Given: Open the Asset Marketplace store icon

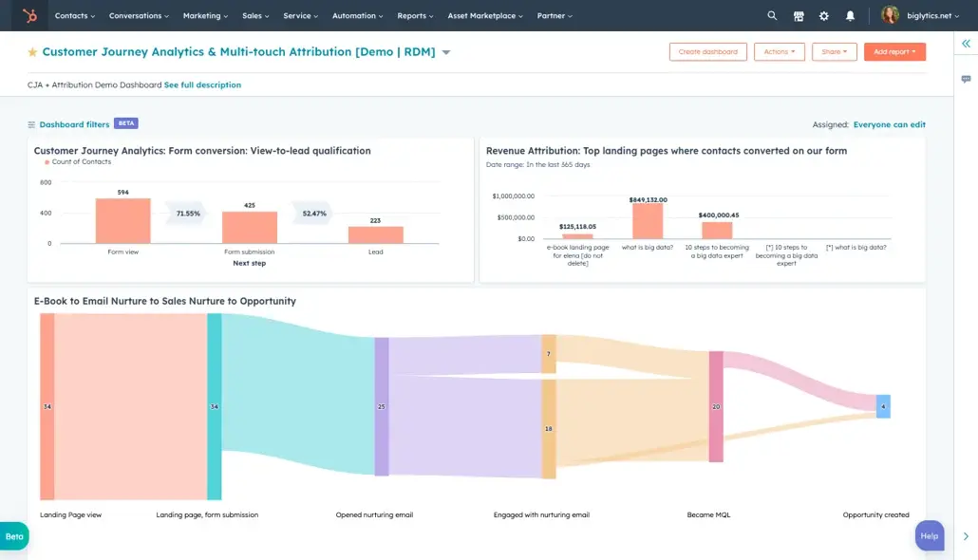Looking at the screenshot, I should click(x=799, y=15).
